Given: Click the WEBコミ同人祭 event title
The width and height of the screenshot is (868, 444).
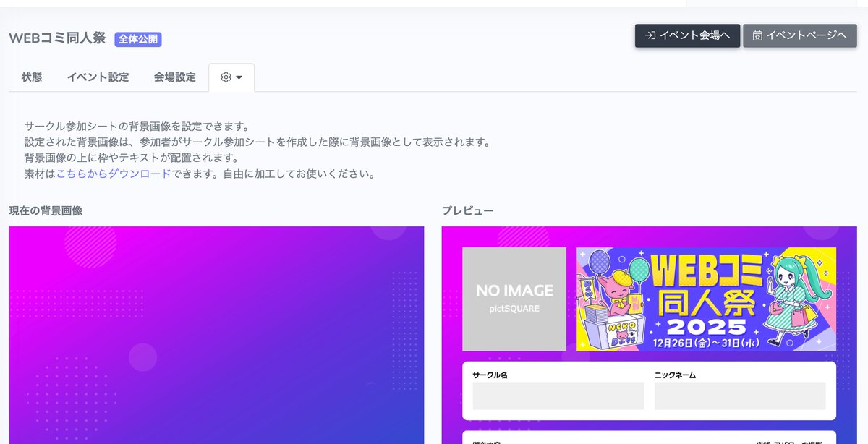Looking at the screenshot, I should [58, 39].
